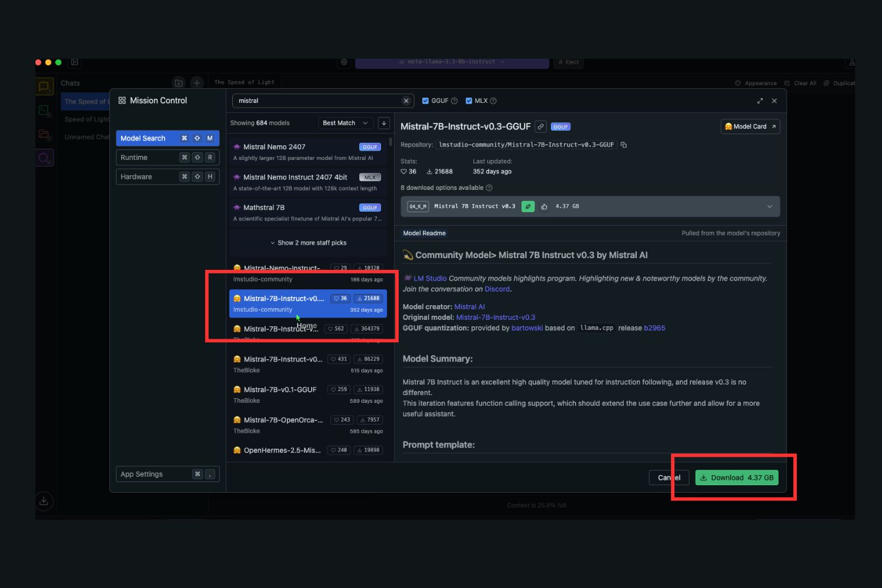The width and height of the screenshot is (882, 588).
Task: Click the plus icon to create a new chat
Action: [197, 83]
